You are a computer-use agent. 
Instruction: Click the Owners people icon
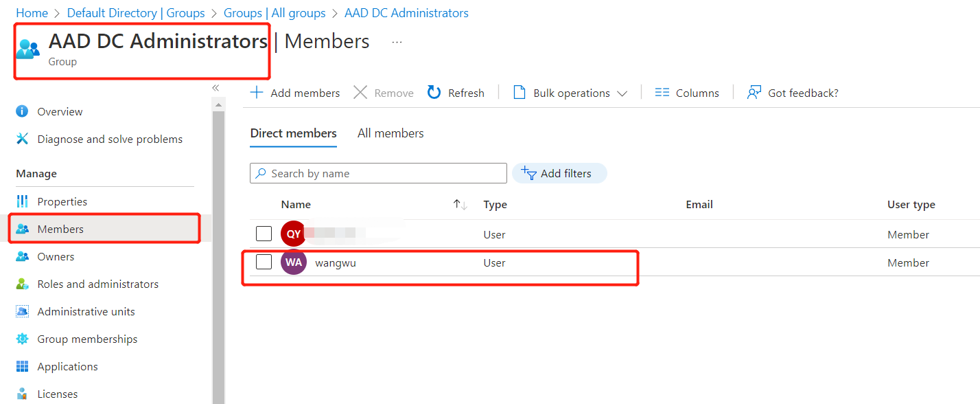[x=23, y=256]
